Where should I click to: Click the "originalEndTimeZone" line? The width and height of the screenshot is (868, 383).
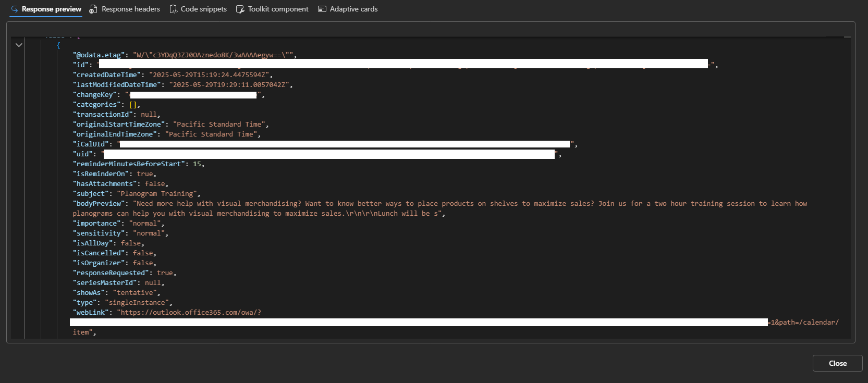tap(166, 134)
